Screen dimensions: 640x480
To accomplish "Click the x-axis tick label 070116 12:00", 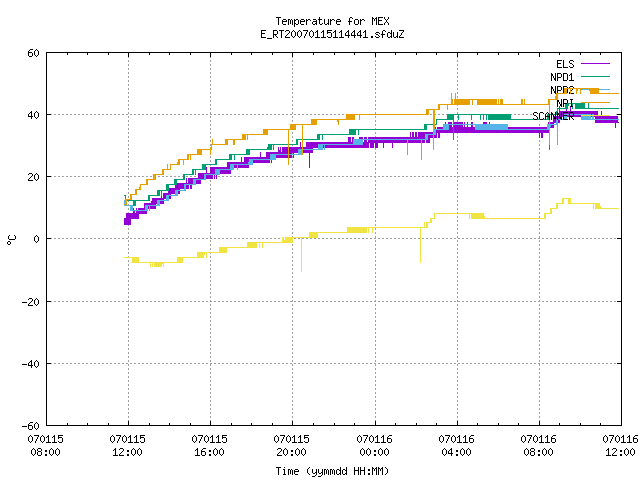I will pyautogui.click(x=621, y=446).
